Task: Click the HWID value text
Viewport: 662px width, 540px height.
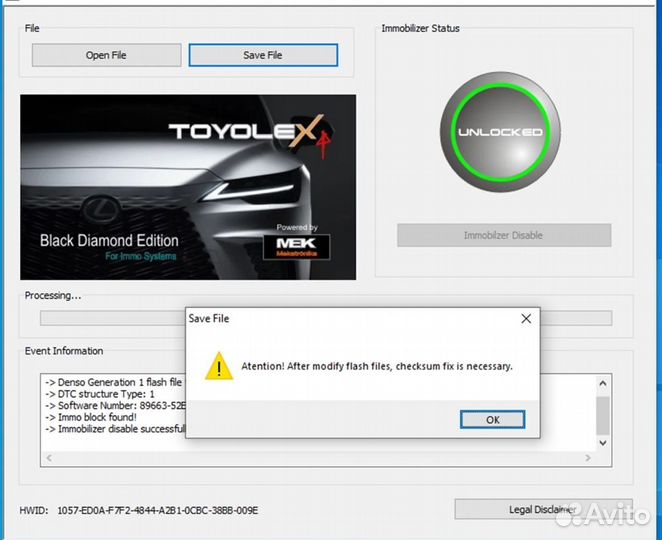Action: (157, 510)
